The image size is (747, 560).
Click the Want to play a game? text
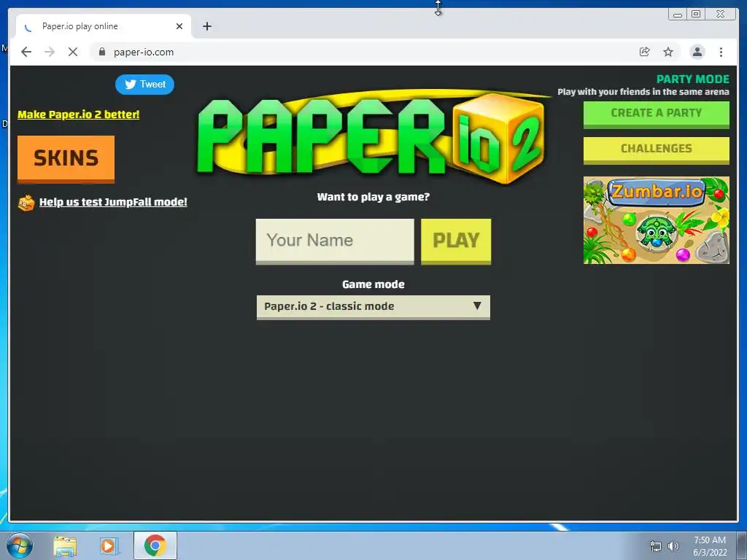point(373,197)
